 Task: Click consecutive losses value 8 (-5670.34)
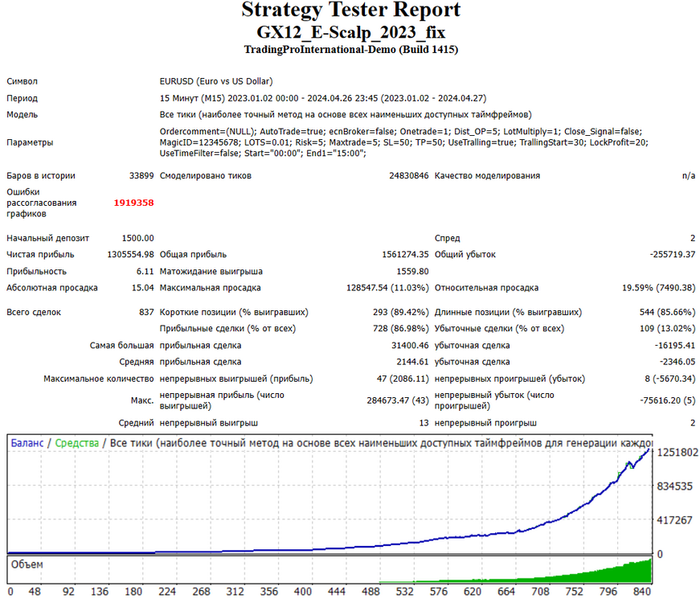point(670,379)
